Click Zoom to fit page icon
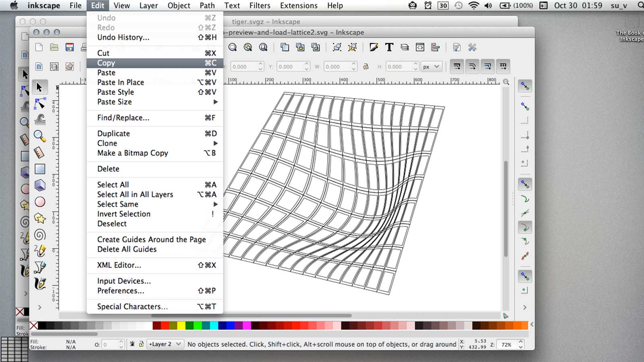This screenshot has height=362, width=644. 263,47
